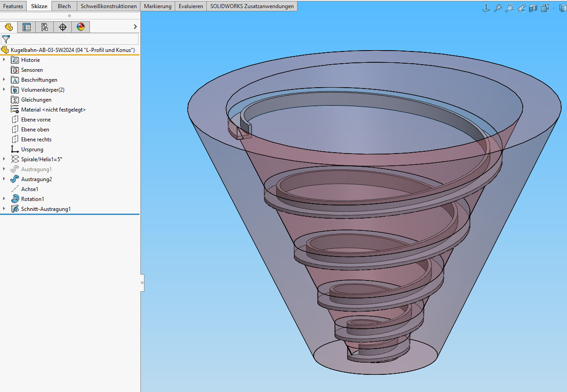Switch to the Features tab
The height and width of the screenshot is (392, 567).
13,6
